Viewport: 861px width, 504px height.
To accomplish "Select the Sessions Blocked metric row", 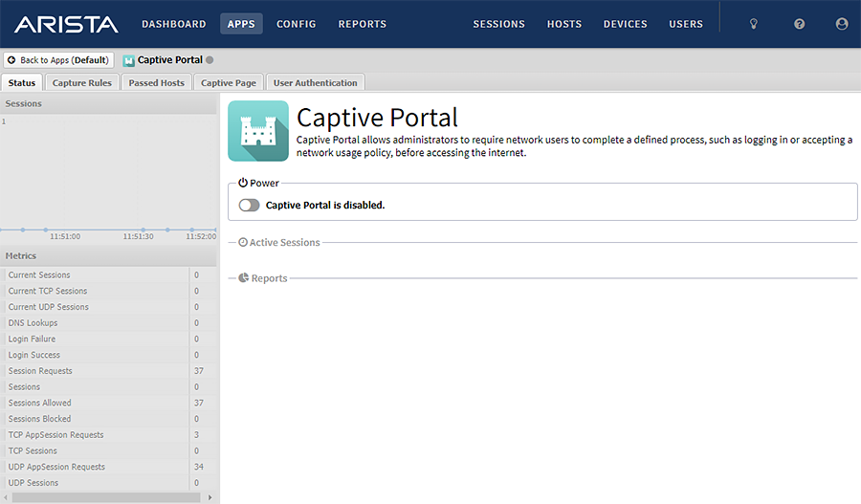I will [x=108, y=418].
